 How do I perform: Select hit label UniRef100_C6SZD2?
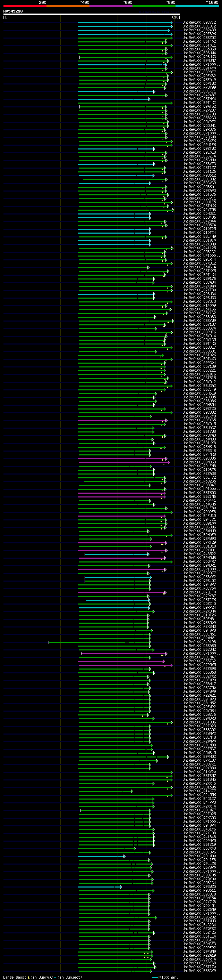tap(199, 38)
